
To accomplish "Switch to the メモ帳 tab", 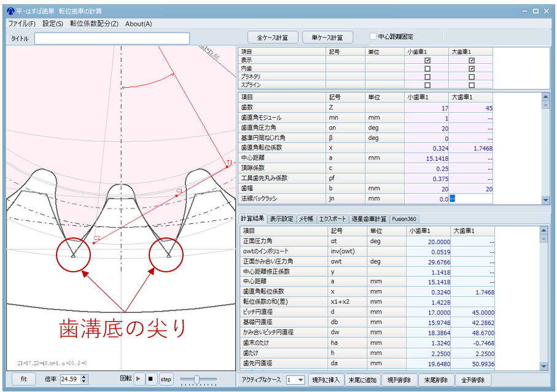I will 306,219.
